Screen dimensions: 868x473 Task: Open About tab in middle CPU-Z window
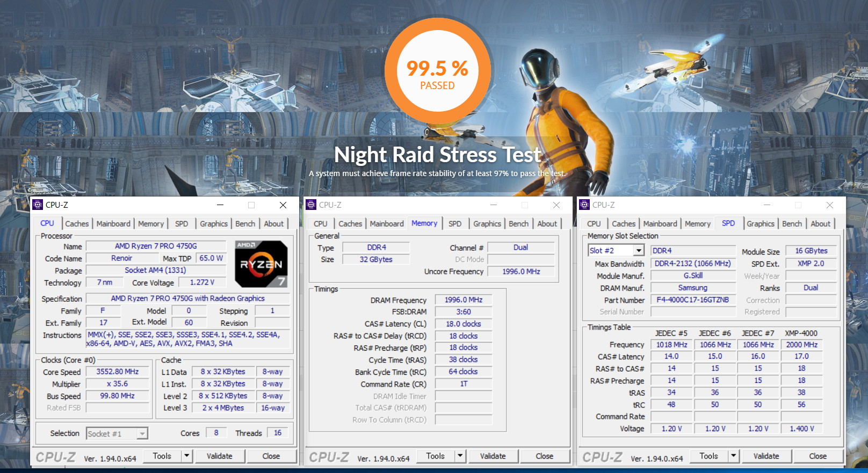(x=547, y=224)
